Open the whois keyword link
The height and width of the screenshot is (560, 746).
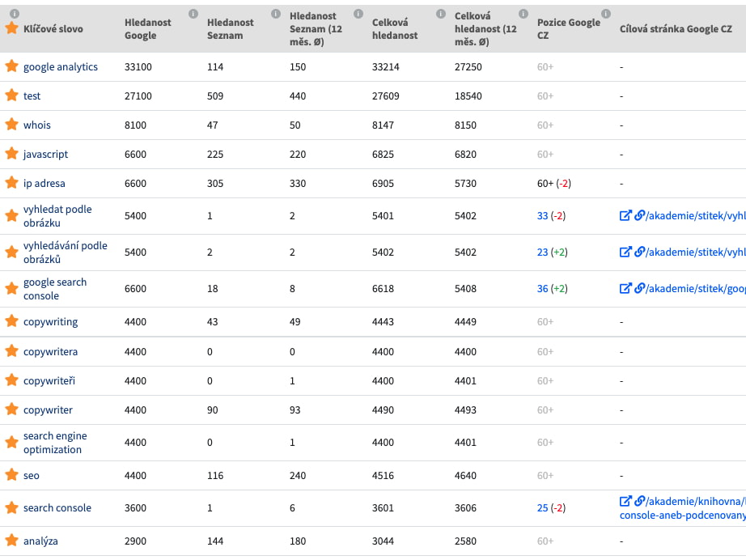coord(37,125)
